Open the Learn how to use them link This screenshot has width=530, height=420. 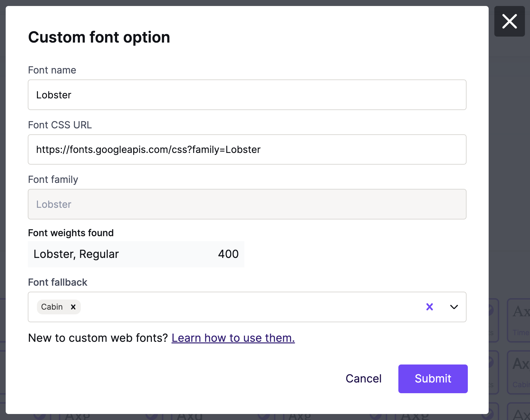[233, 338]
